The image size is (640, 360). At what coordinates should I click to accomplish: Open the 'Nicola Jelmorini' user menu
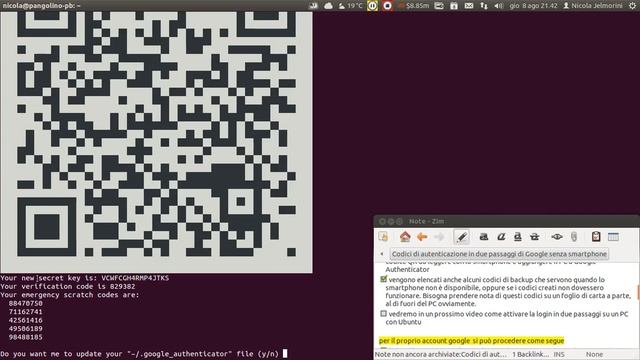[x=593, y=6]
